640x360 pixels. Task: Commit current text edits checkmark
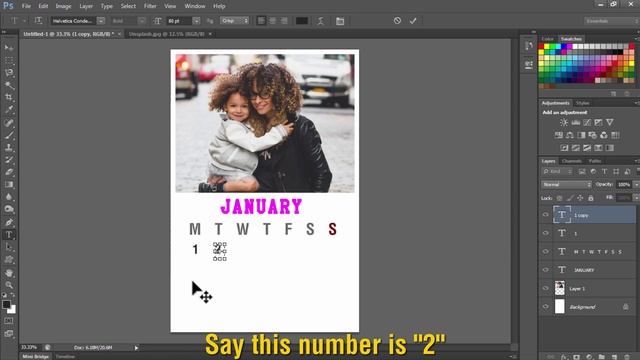413,20
